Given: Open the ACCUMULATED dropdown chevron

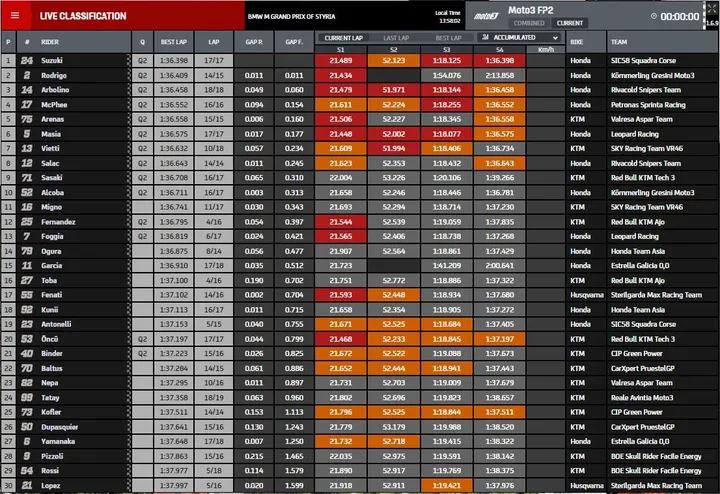Looking at the screenshot, I should pos(556,38).
